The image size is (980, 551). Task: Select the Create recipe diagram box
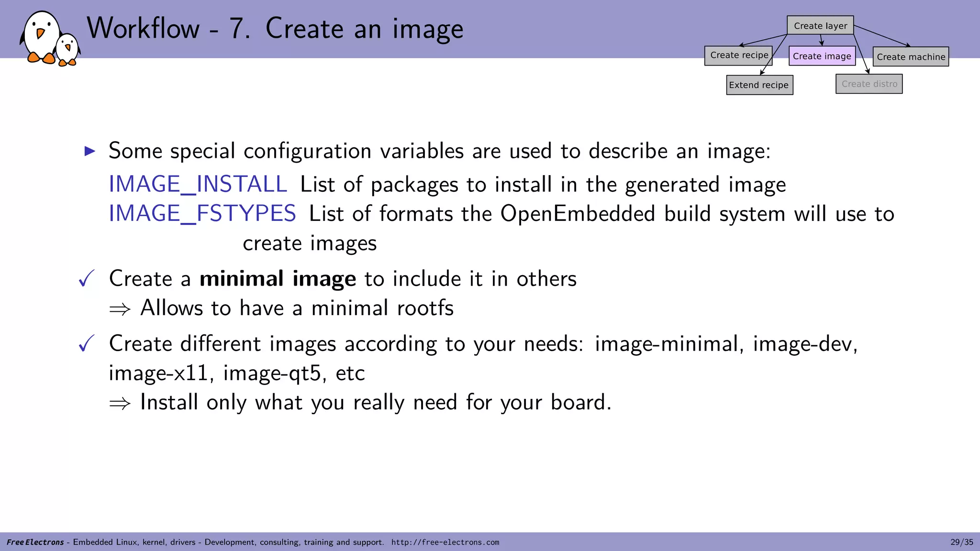[738, 55]
